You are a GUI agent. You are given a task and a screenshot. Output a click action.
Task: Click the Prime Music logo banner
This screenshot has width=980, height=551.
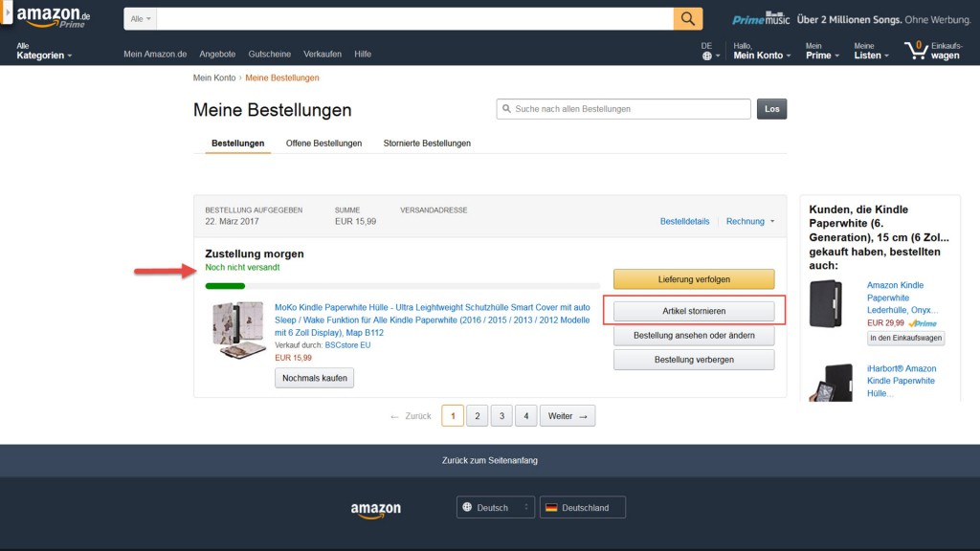pyautogui.click(x=761, y=19)
